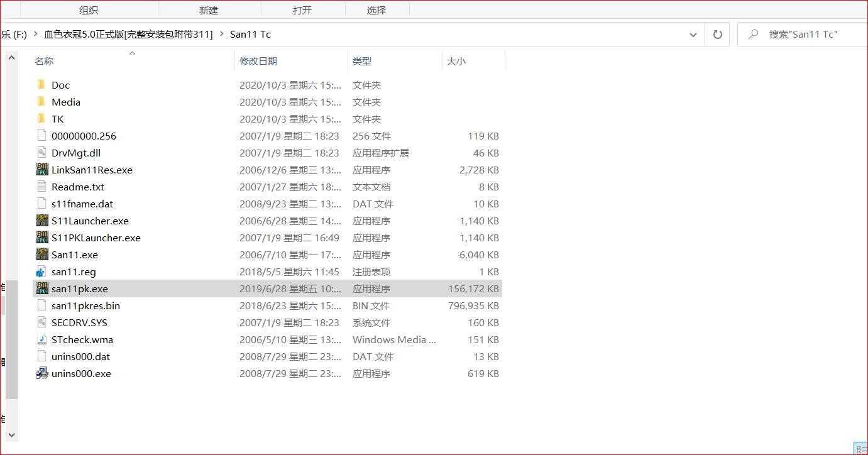868x455 pixels.
Task: Click the refresh icon beside the address bar
Action: coord(717,35)
